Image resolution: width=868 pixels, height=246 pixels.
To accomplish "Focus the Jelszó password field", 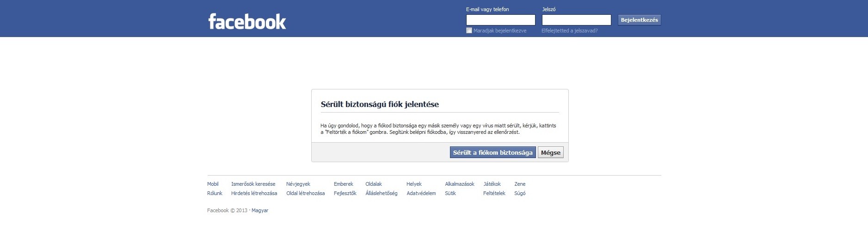I will coord(576,20).
